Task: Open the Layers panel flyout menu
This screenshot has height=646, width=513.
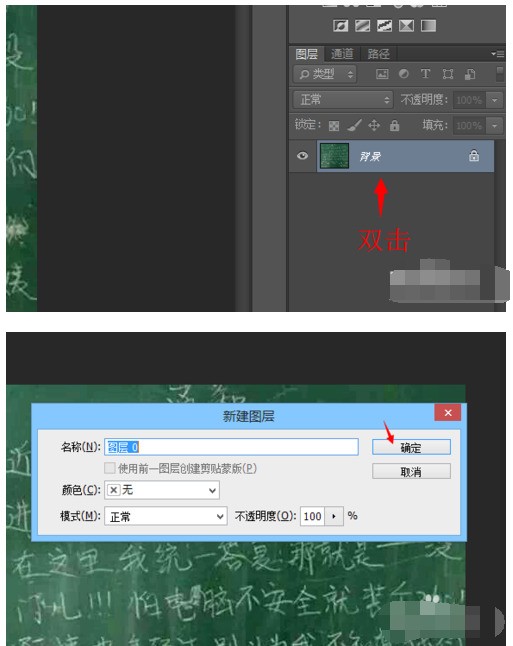Action: pyautogui.click(x=498, y=54)
